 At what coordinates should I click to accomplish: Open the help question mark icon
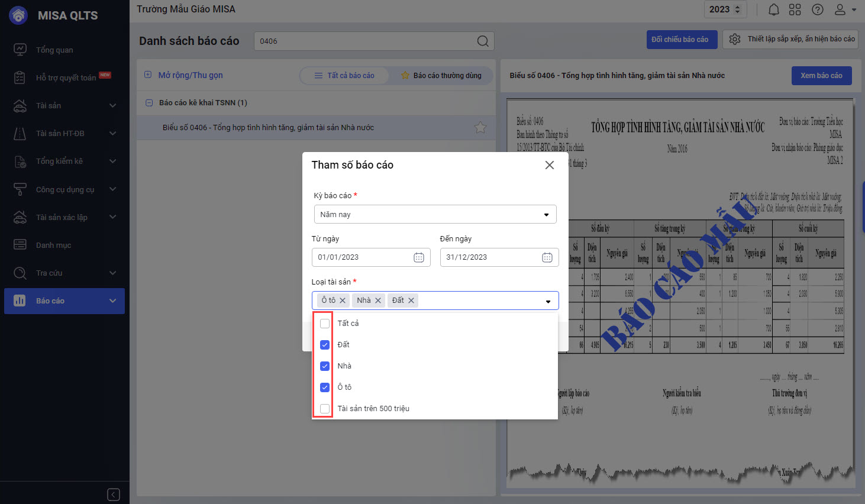(818, 9)
